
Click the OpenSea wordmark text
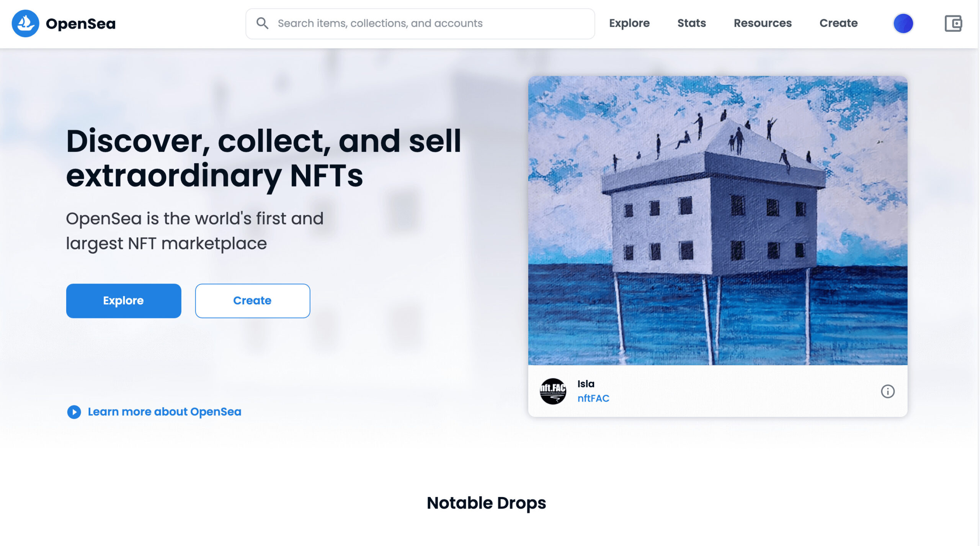click(80, 24)
